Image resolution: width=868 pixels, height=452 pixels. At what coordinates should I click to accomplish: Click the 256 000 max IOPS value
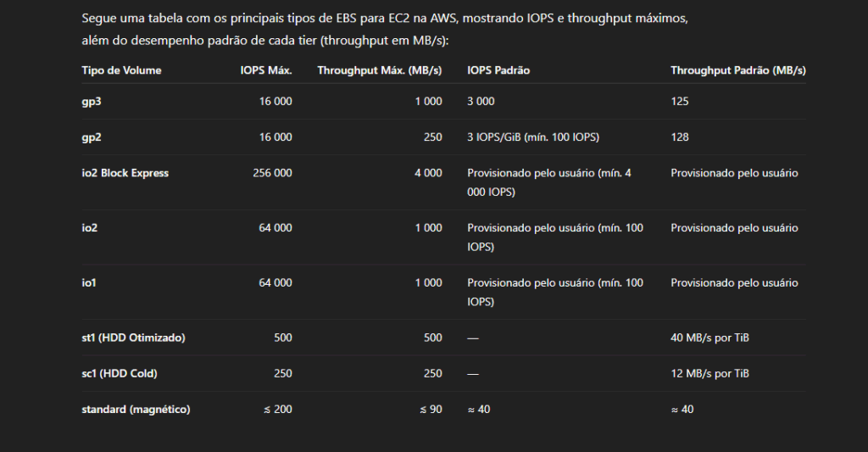click(x=272, y=173)
